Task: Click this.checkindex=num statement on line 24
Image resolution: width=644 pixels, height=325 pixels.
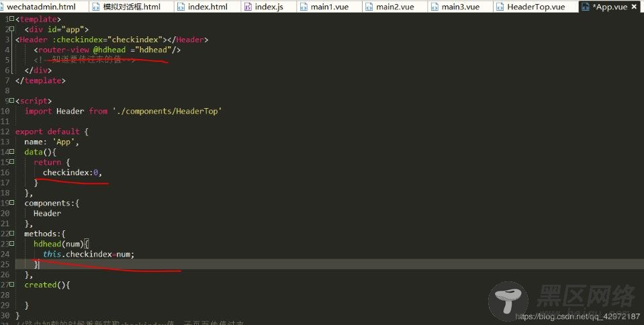Action: pos(89,254)
